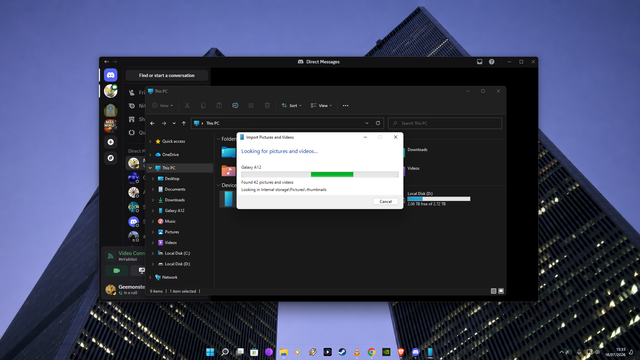
Task: Go back in File Explorer navigation
Action: coord(153,123)
